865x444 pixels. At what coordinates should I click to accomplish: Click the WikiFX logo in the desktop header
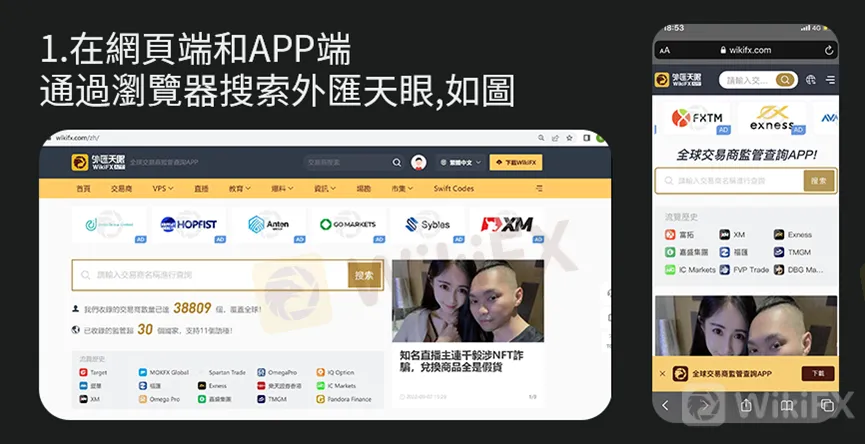(98, 162)
